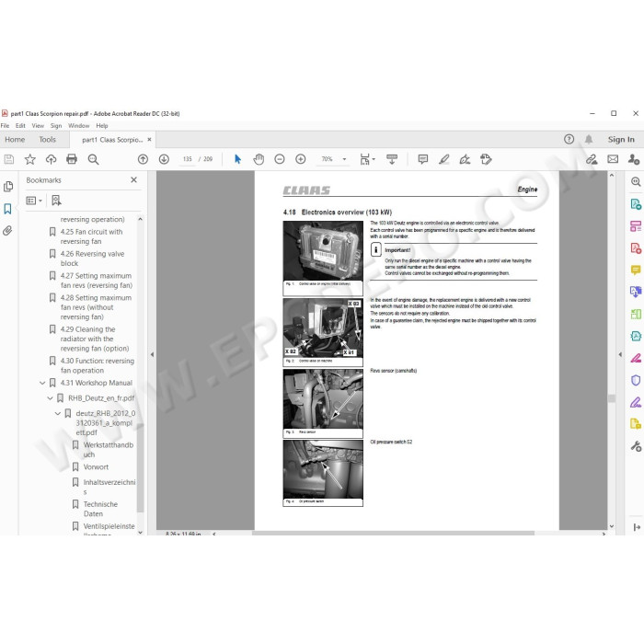This screenshot has width=644, height=644.
Task: Add a sticky note comment
Action: pos(422,159)
